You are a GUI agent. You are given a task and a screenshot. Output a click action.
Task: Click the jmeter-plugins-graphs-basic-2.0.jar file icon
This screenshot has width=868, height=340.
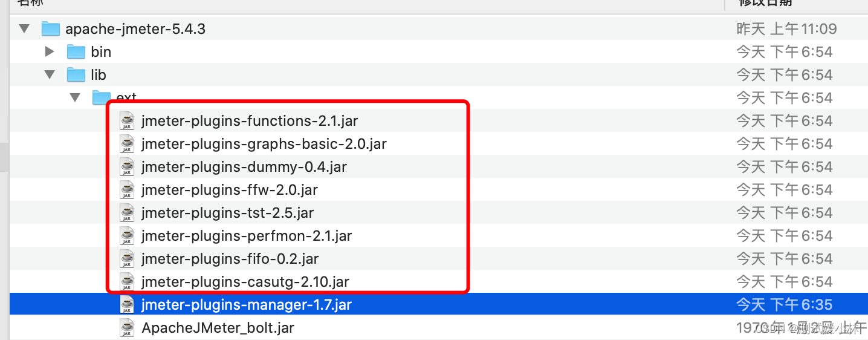pyautogui.click(x=126, y=143)
